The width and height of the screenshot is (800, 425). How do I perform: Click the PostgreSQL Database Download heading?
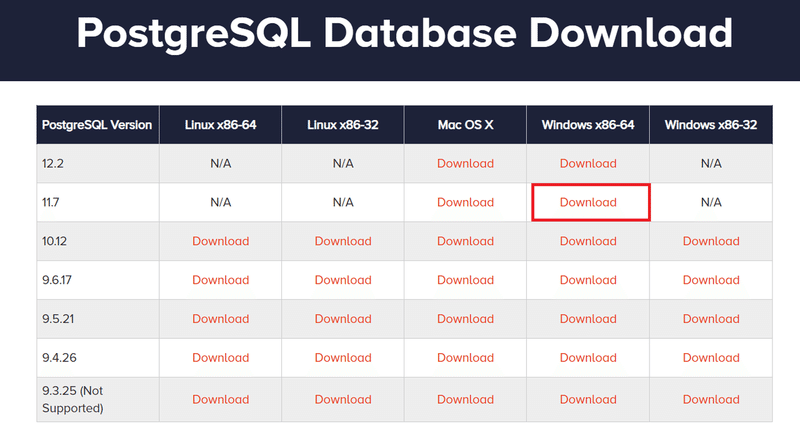(405, 33)
